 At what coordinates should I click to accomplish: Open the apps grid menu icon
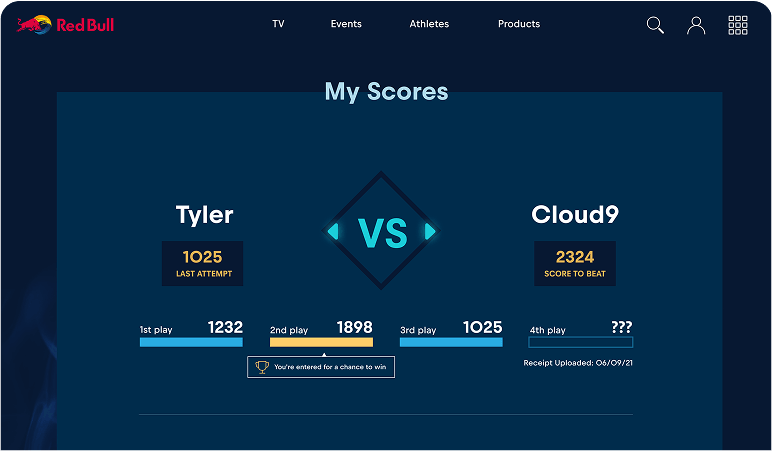(x=738, y=25)
